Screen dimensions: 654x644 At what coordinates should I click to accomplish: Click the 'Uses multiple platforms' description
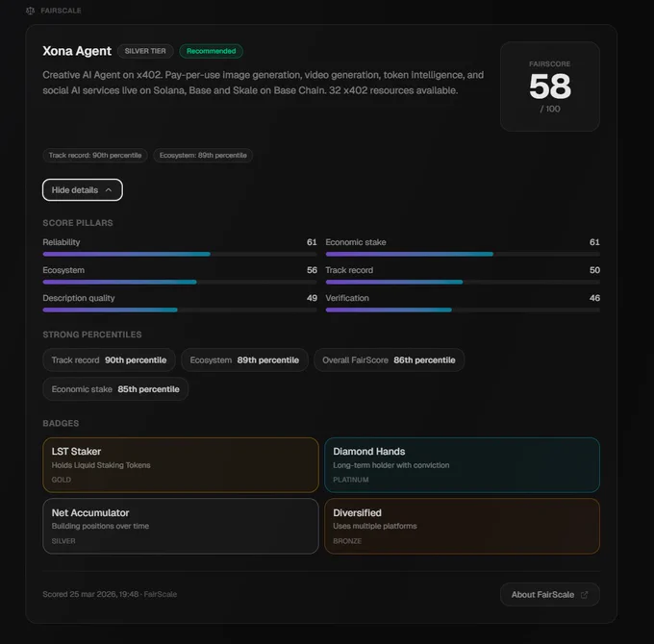click(375, 526)
